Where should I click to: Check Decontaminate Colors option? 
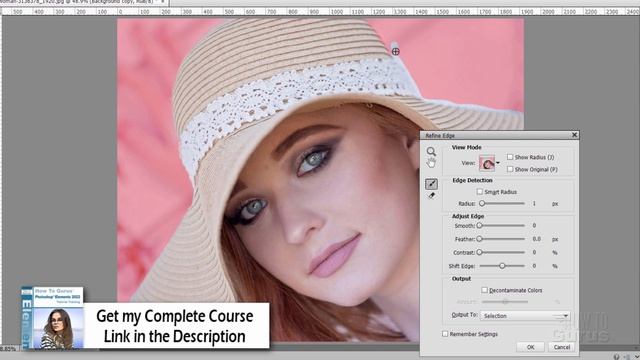484,290
